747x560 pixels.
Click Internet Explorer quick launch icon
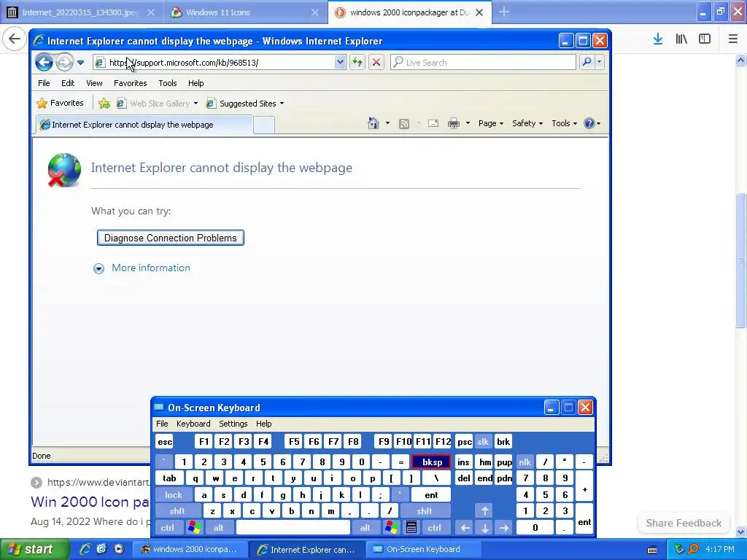[85, 549]
